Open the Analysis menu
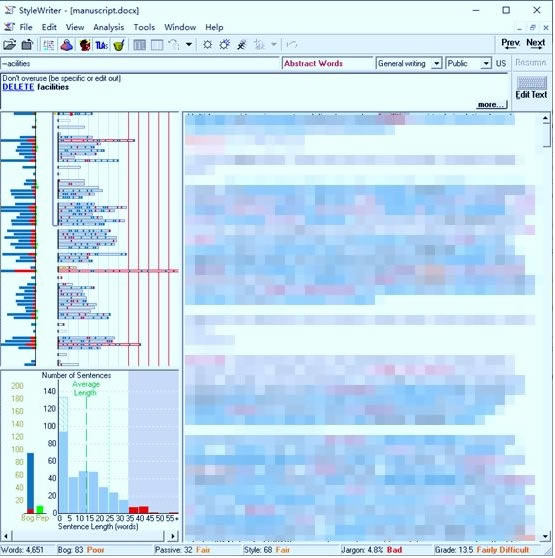This screenshot has width=555, height=558. click(x=109, y=27)
